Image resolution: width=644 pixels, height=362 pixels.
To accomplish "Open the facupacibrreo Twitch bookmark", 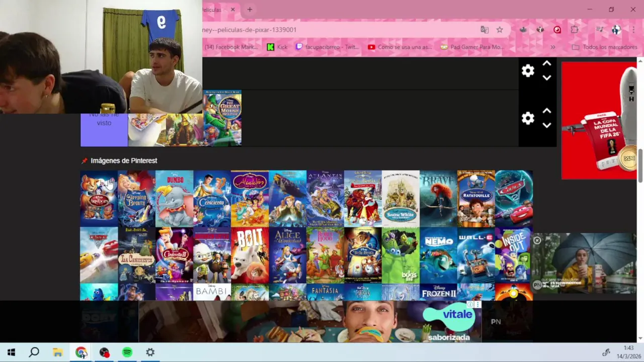I will [328, 47].
